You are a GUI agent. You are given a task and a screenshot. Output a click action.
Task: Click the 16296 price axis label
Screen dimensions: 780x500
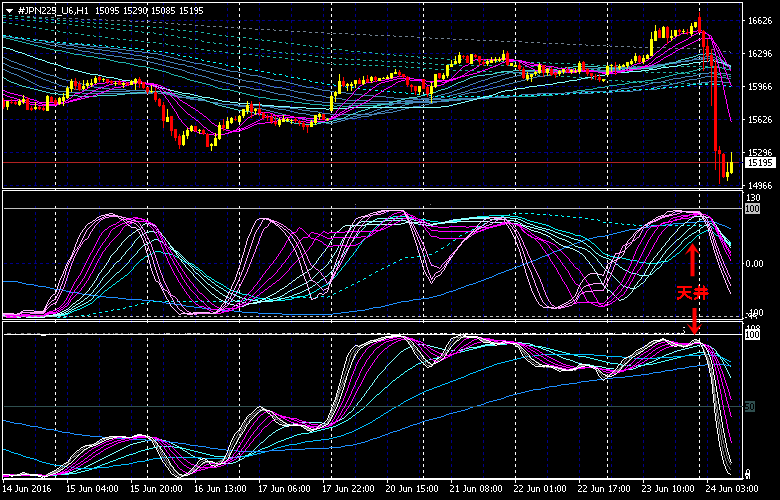[760, 54]
